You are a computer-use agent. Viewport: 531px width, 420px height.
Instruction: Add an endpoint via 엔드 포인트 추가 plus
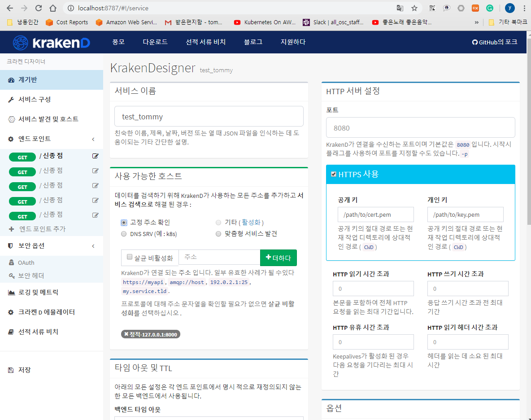tap(37, 229)
